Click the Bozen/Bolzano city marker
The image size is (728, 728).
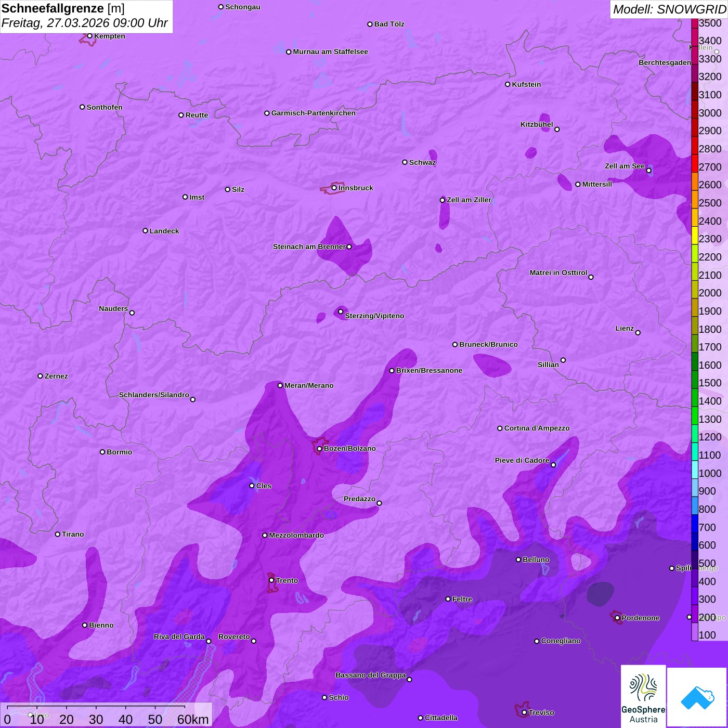pos(319,448)
